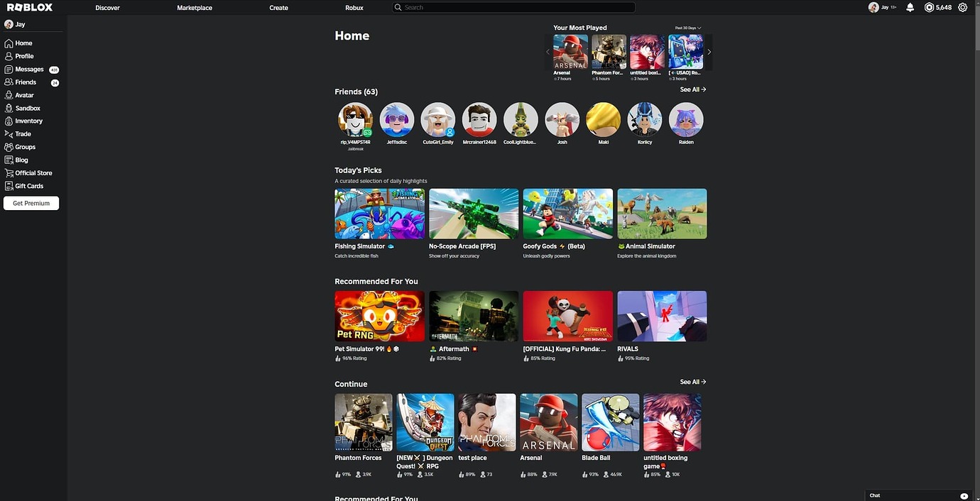This screenshot has width=980, height=501.
Task: Open the Past 30 Days dropdown
Action: 688,28
